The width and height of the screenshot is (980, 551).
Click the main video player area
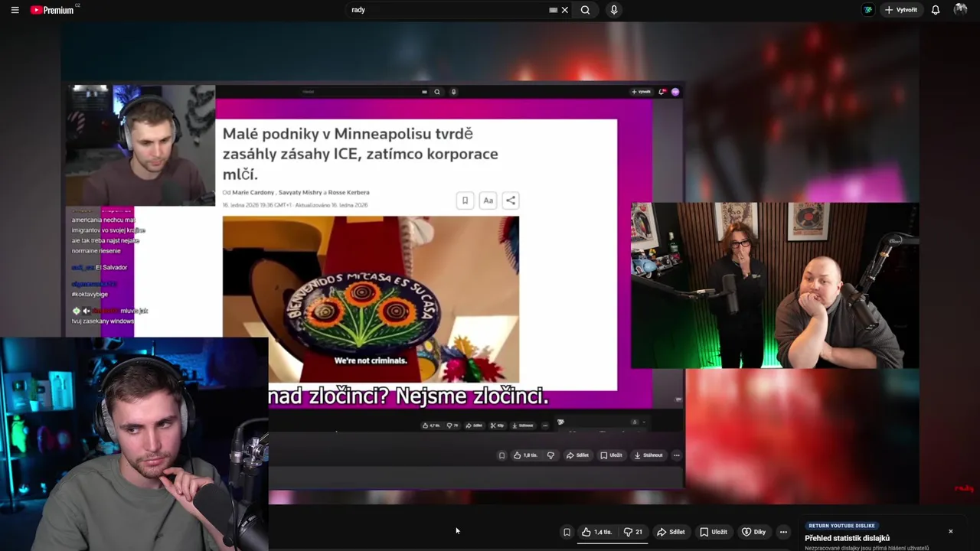(490, 264)
